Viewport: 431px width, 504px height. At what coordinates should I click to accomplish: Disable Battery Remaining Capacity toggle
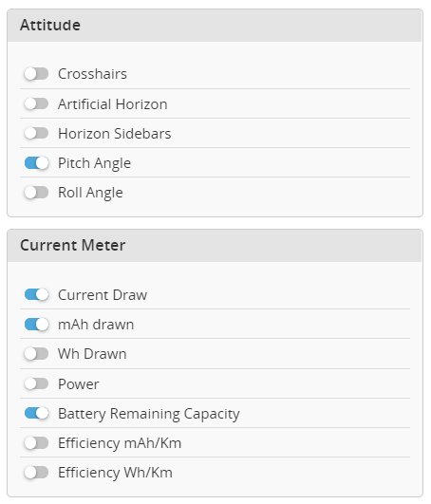coord(36,414)
